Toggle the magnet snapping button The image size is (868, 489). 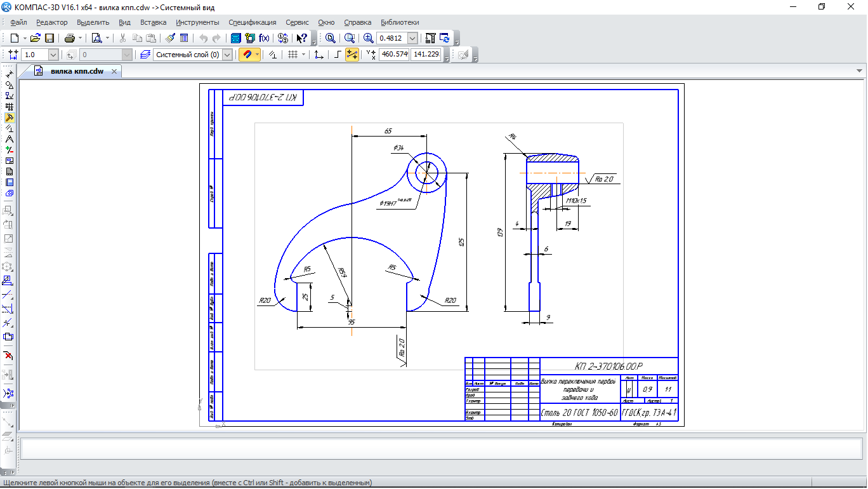coord(246,55)
